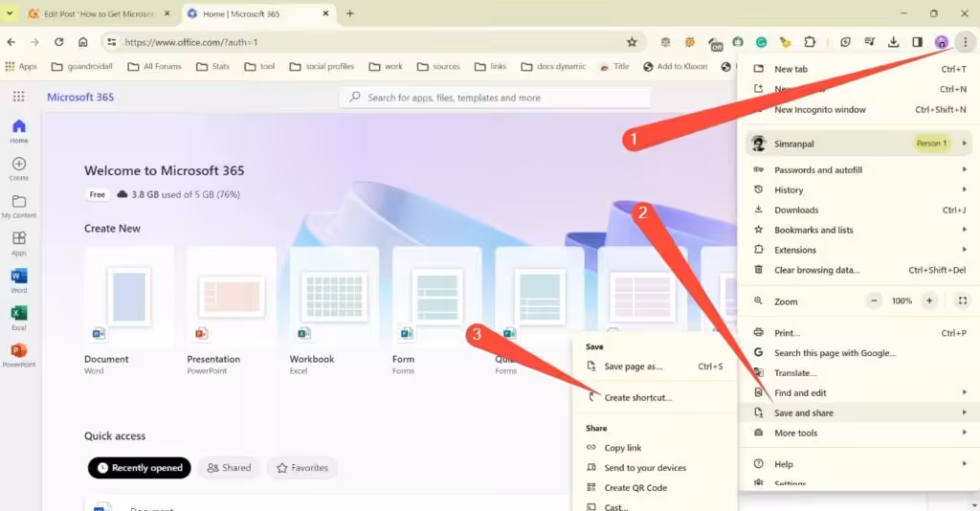Launch Excel from the left sidebar

click(19, 318)
